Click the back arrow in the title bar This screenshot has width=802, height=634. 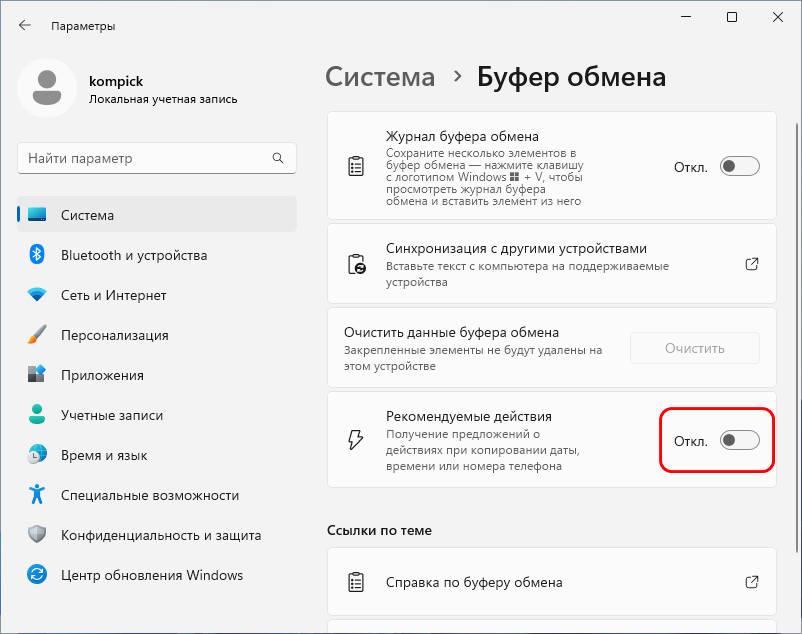[x=25, y=25]
